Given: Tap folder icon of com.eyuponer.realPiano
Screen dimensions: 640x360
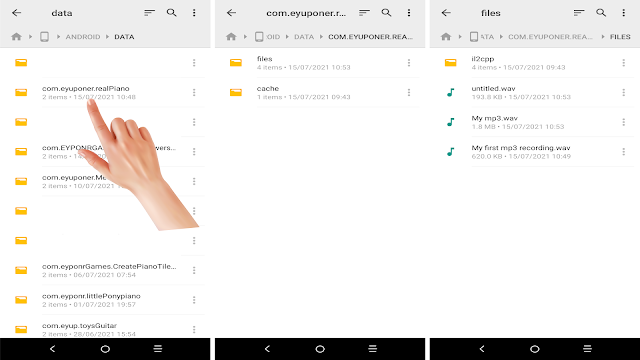Looking at the screenshot, I should [21, 93].
